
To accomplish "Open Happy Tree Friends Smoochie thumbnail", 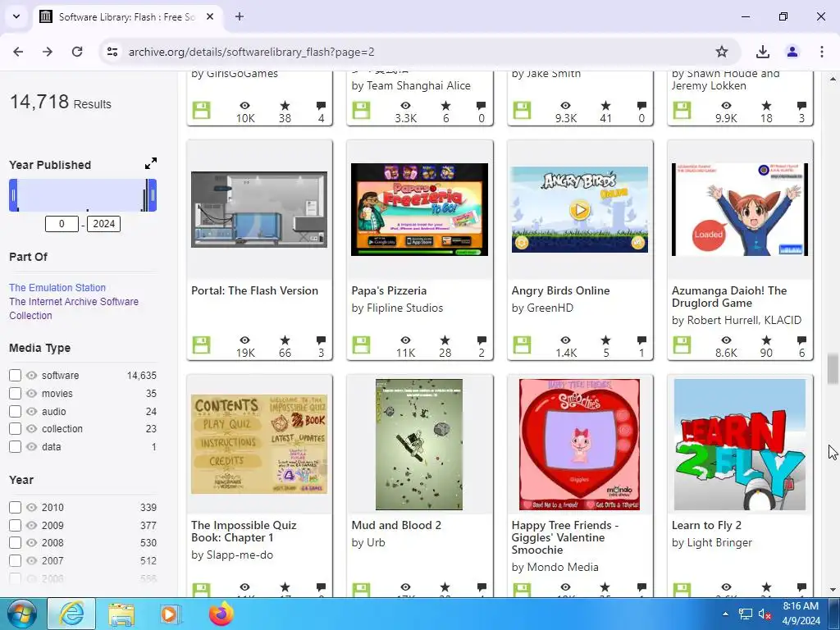I will [x=580, y=445].
